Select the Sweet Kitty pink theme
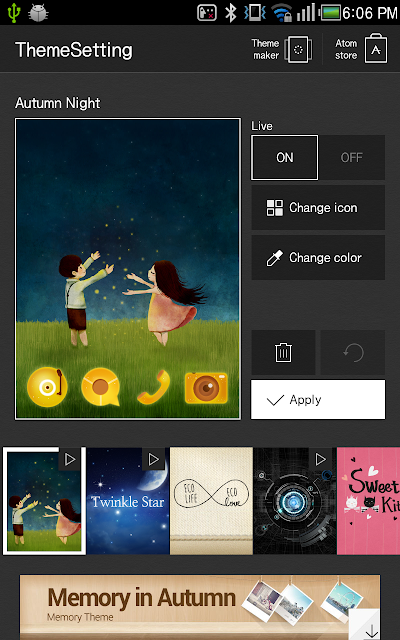This screenshot has height=640, width=400. (369, 501)
